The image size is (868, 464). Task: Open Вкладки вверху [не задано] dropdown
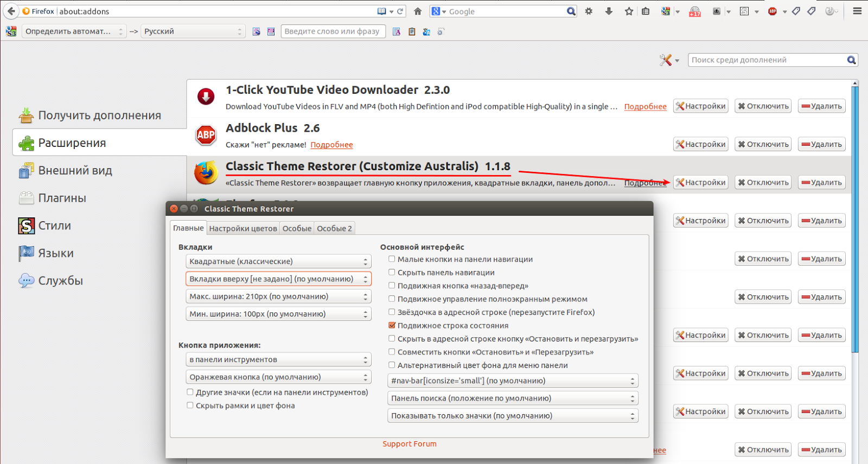tap(278, 279)
